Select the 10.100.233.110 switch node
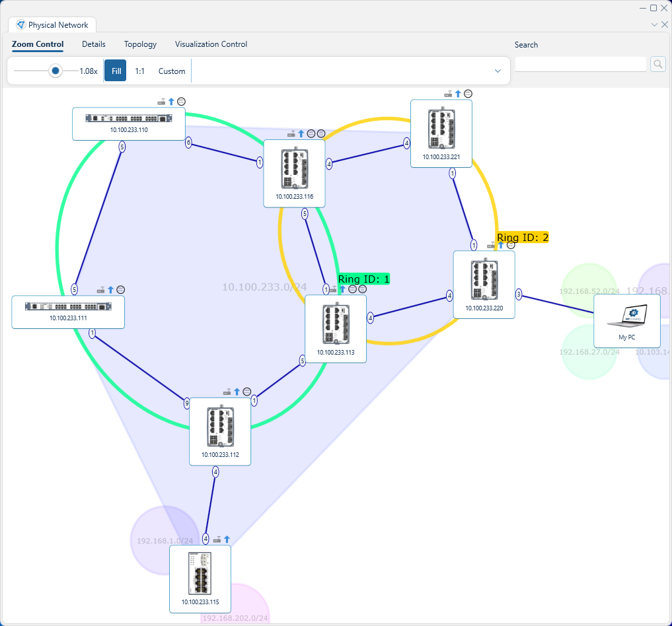This screenshot has width=672, height=626. (x=129, y=123)
